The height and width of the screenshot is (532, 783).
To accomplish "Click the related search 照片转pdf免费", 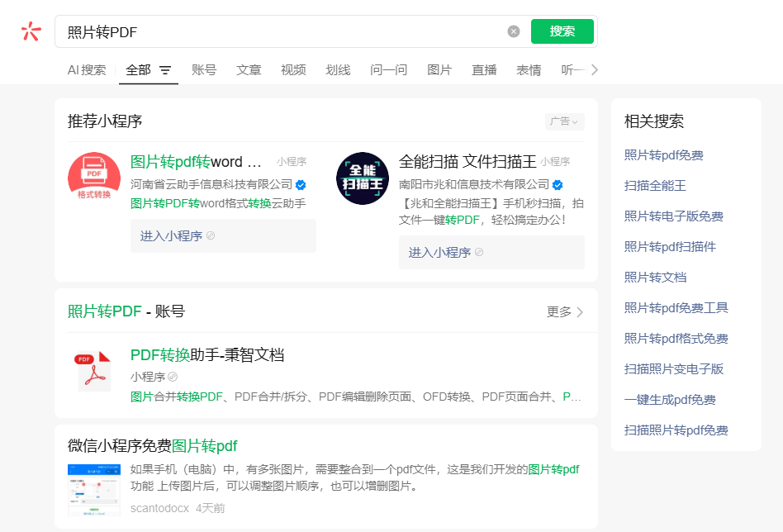I will (664, 155).
